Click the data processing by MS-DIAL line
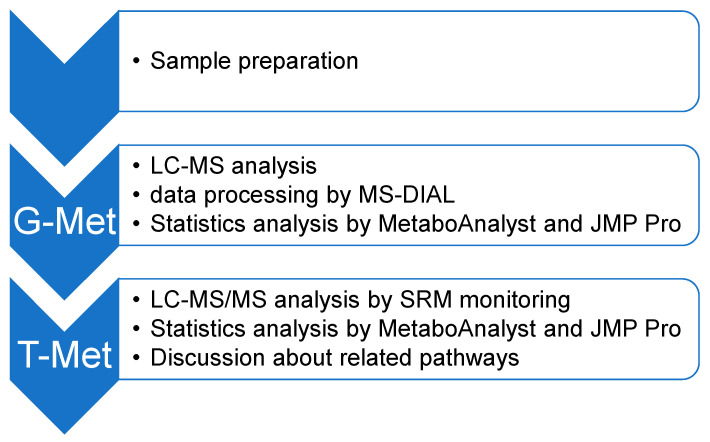Viewport: 710px width, 442px height. [302, 195]
